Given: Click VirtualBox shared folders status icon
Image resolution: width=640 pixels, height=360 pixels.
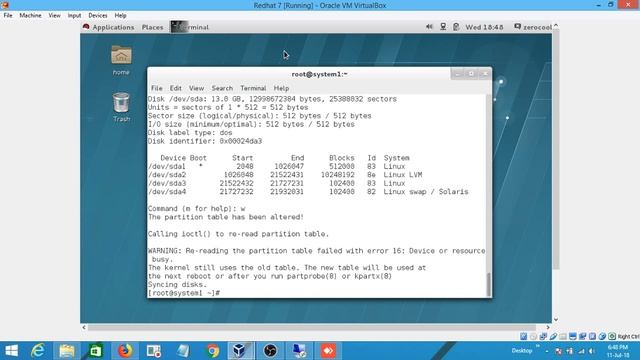Looking at the screenshot, I should pos(563,336).
